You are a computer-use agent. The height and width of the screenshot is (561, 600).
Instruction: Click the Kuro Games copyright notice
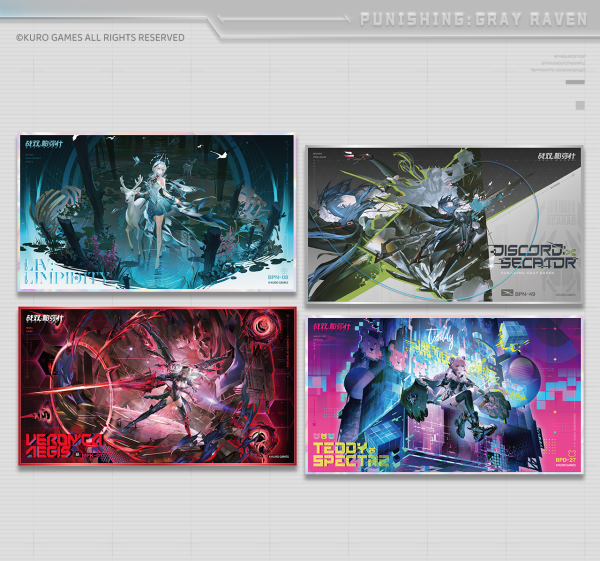pos(100,38)
